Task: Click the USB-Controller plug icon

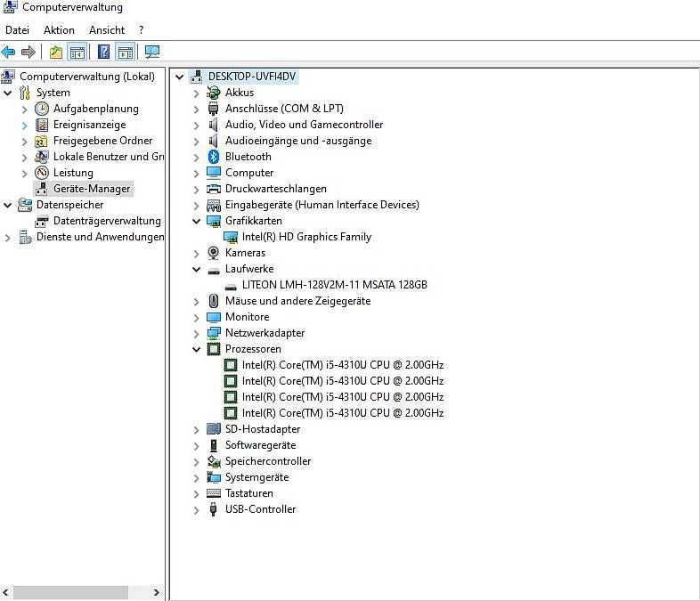Action: [214, 509]
